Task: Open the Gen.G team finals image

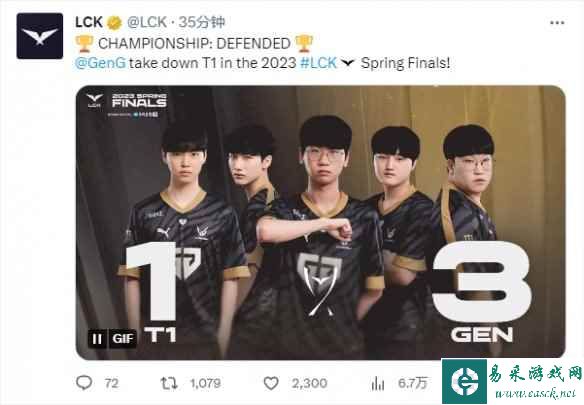Action: pyautogui.click(x=320, y=222)
